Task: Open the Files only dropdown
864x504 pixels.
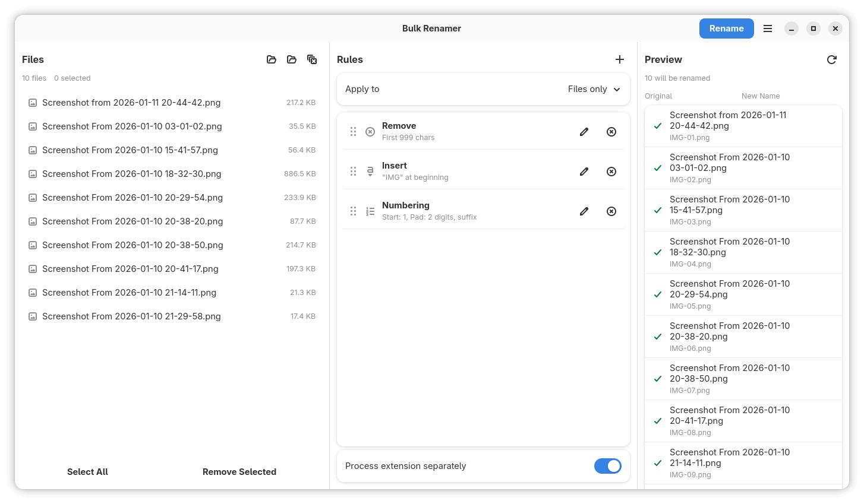Action: (594, 89)
